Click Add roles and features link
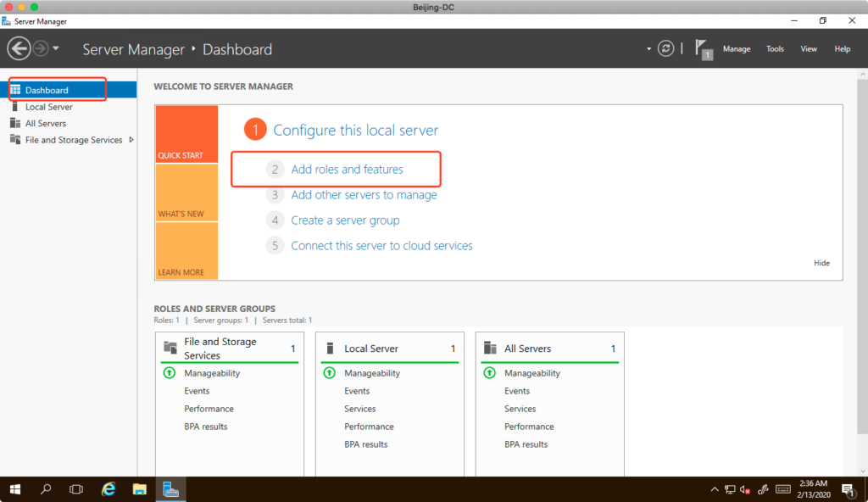This screenshot has height=502, width=868. click(x=347, y=170)
